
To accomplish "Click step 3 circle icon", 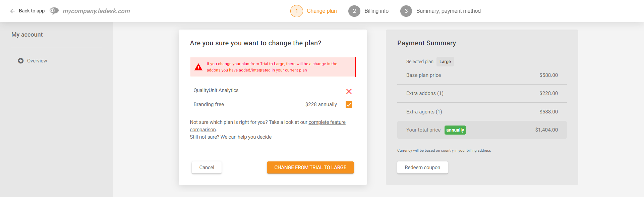I will pos(406,11).
